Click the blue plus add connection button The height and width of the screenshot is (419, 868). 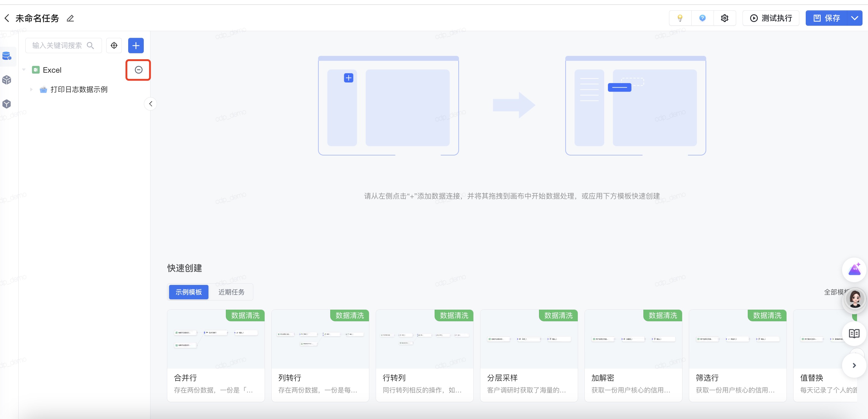136,46
